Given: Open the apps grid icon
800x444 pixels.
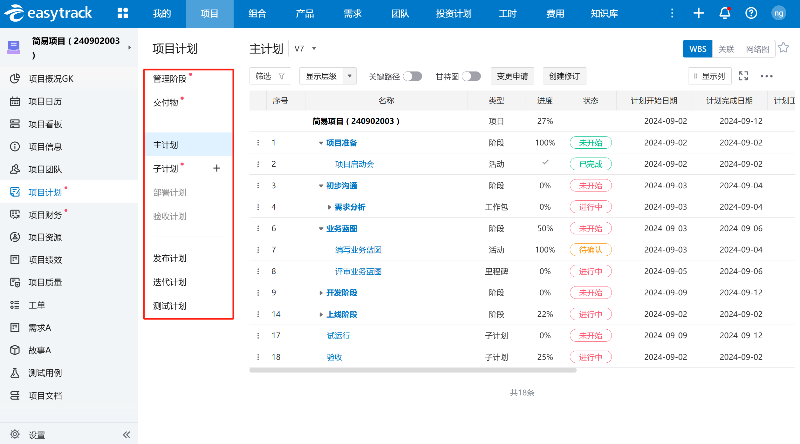Looking at the screenshot, I should click(122, 13).
